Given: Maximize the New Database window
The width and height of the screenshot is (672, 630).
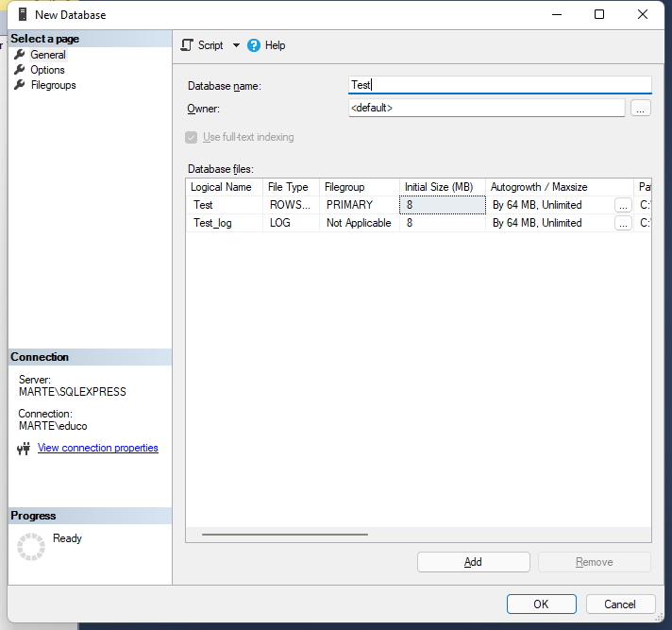Looking at the screenshot, I should [x=599, y=14].
